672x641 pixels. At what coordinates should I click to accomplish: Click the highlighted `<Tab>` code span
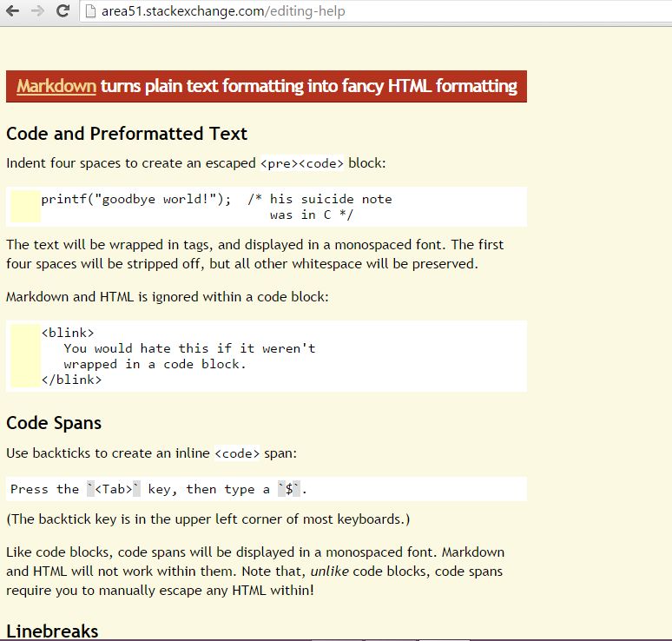[113, 489]
